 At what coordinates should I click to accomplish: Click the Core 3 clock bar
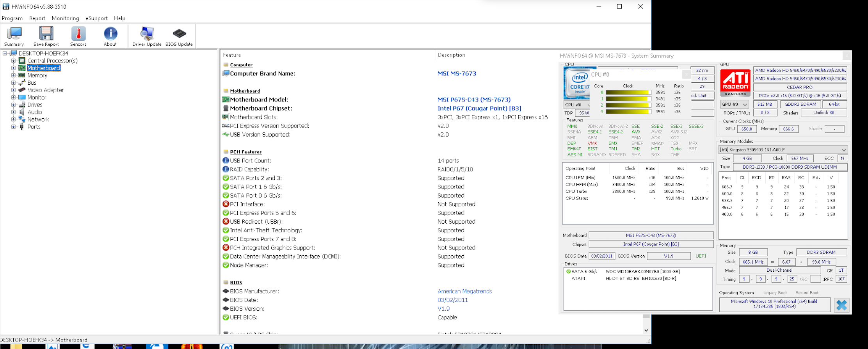click(628, 112)
